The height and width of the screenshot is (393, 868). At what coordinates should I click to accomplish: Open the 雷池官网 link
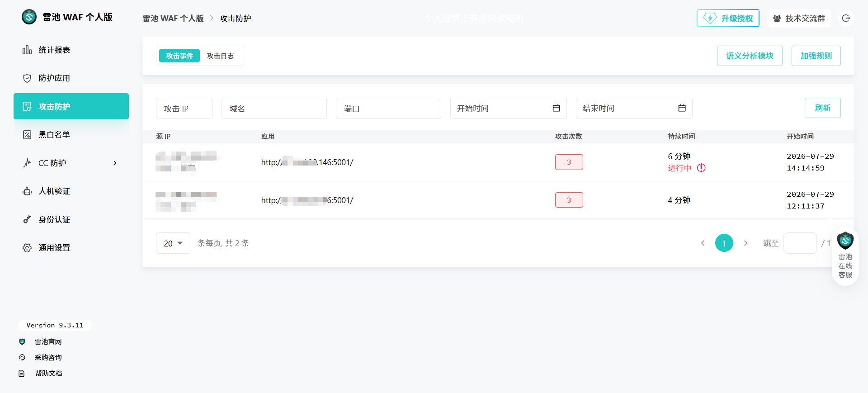point(48,341)
